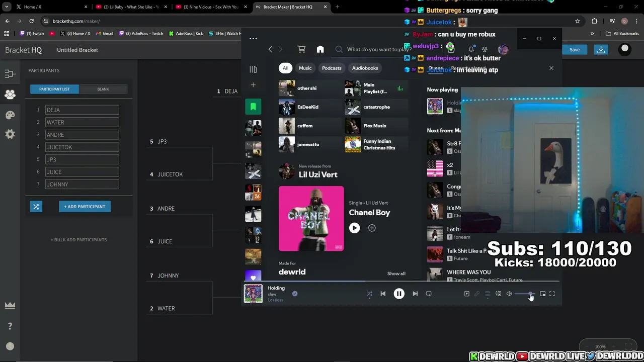Open fullscreen view in the music player
644x362 pixels.
pyautogui.click(x=552, y=294)
